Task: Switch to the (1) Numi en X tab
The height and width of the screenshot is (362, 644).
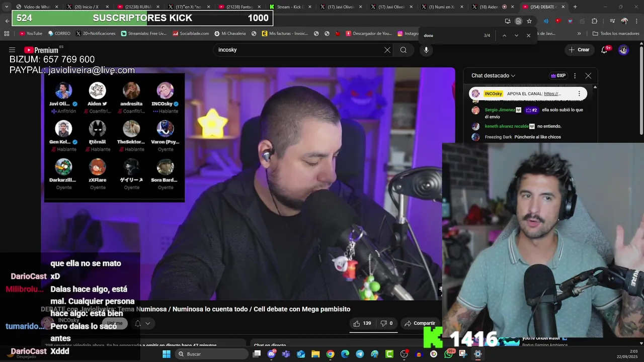Action: coord(442,7)
